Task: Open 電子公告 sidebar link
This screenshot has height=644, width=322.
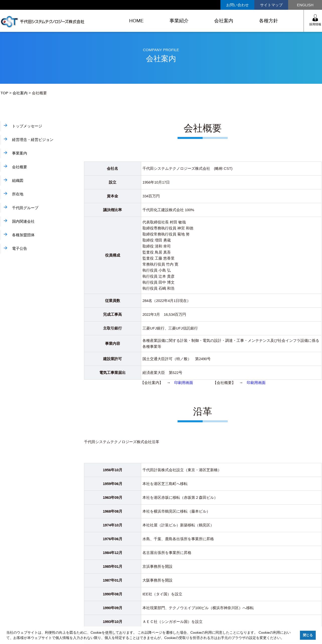Action: [20, 249]
